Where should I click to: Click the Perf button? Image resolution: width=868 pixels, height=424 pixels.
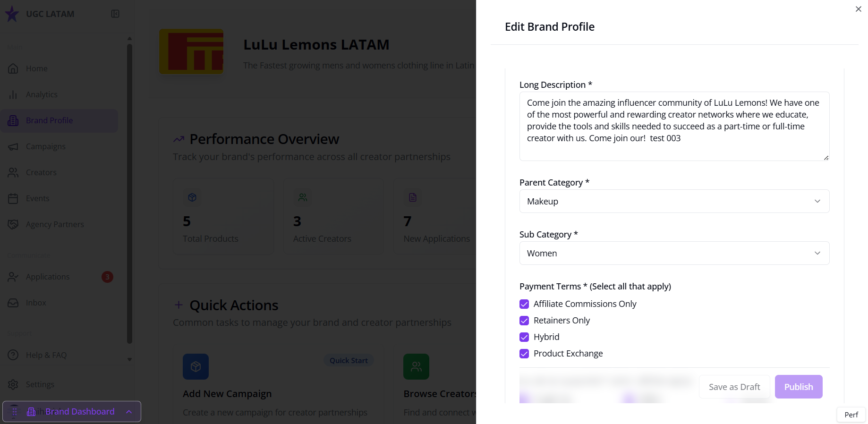pyautogui.click(x=851, y=415)
